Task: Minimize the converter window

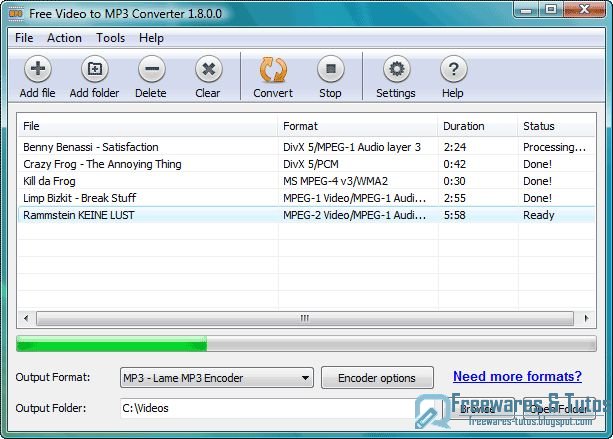Action: (x=526, y=9)
